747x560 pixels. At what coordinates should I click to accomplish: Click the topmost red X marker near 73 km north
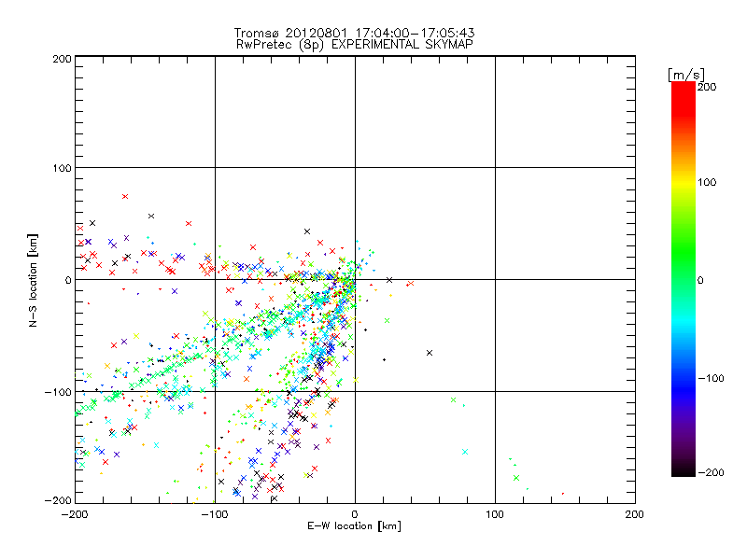(x=125, y=196)
